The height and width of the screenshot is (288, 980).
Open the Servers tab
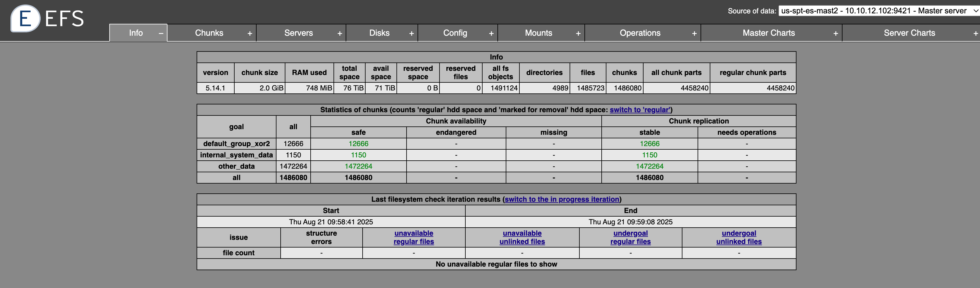point(299,33)
